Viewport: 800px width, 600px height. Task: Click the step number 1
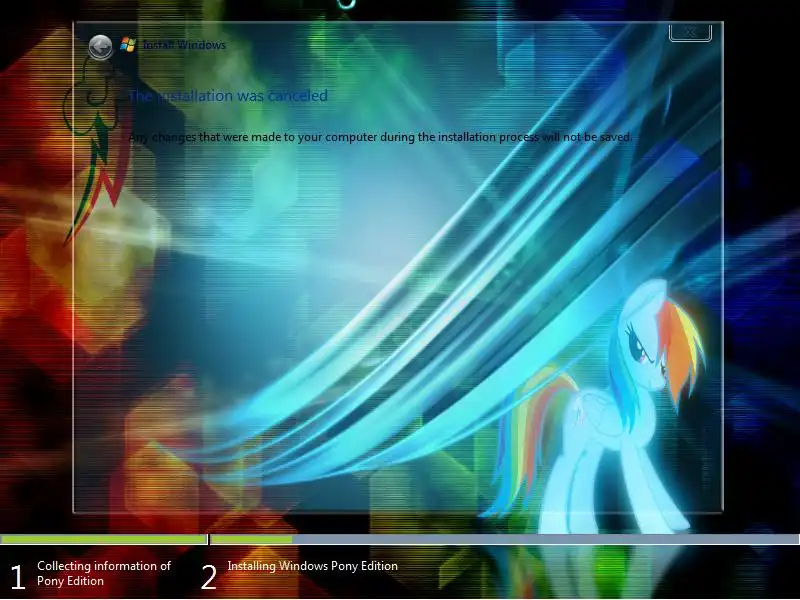point(17,578)
